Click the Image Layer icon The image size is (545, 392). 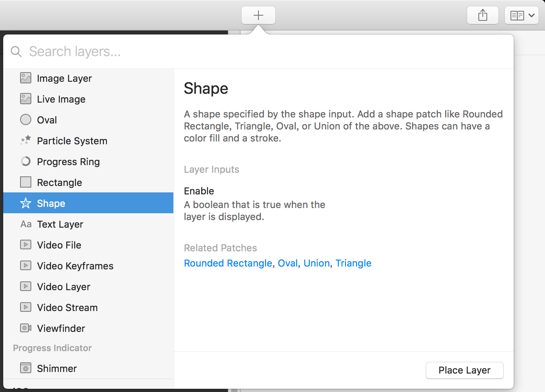(26, 78)
